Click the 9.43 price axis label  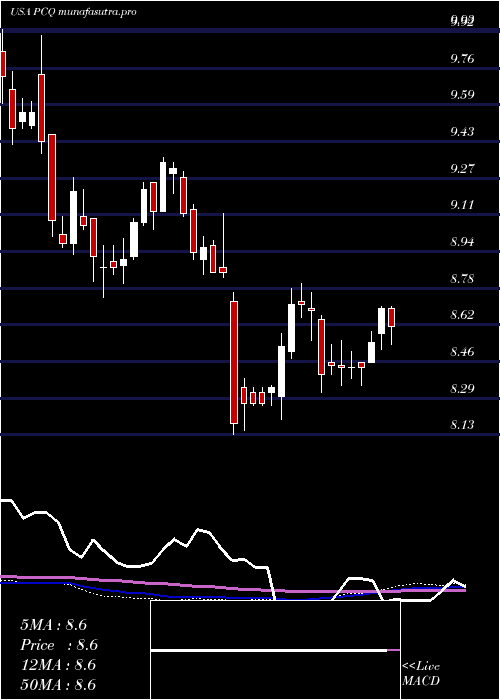click(x=462, y=132)
